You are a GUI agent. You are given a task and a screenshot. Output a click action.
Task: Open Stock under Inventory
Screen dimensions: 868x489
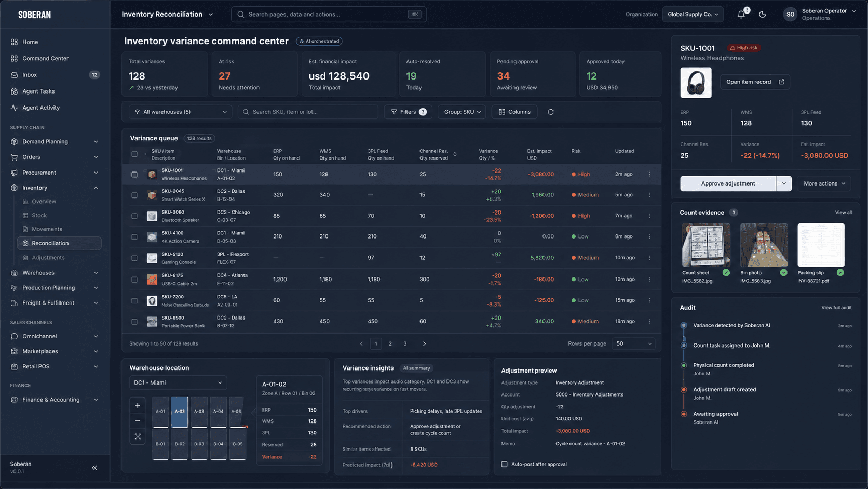39,215
